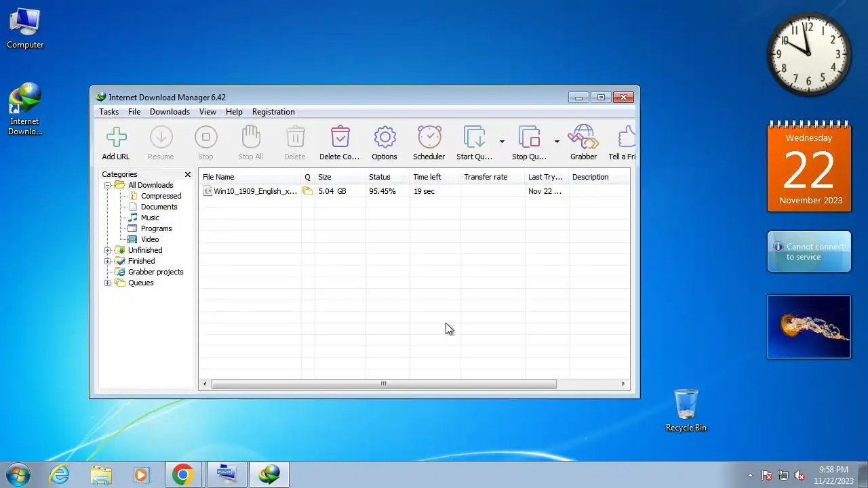Screen dimensions: 868x488
Task: Open Windows Explorer folder in the taskbar
Action: coord(101,474)
